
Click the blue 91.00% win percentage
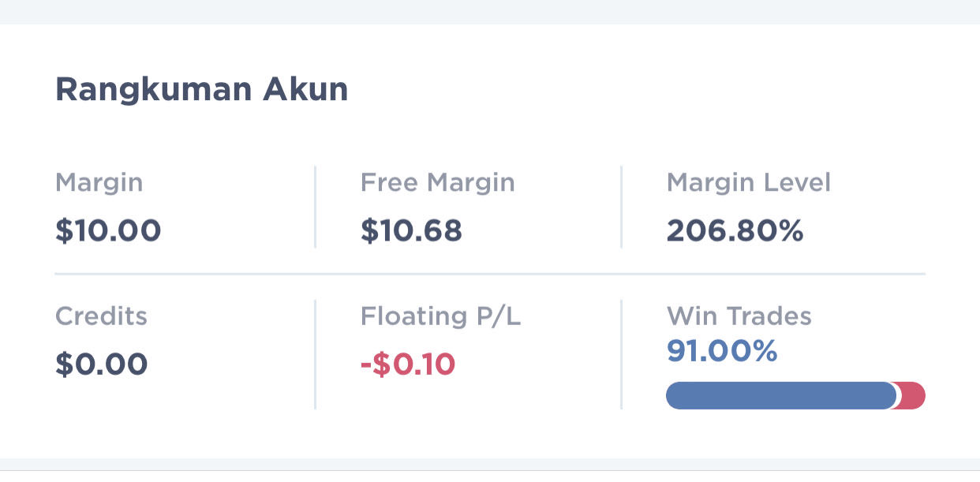click(722, 351)
